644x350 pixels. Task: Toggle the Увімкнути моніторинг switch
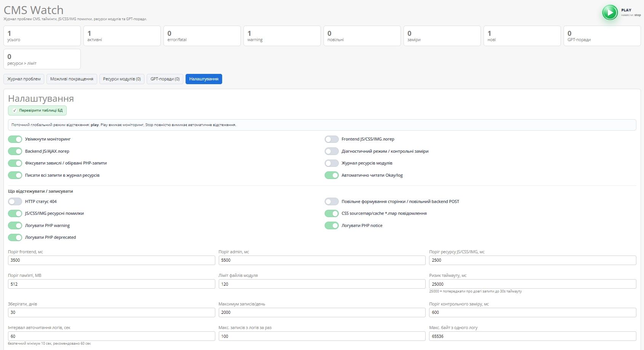click(15, 139)
